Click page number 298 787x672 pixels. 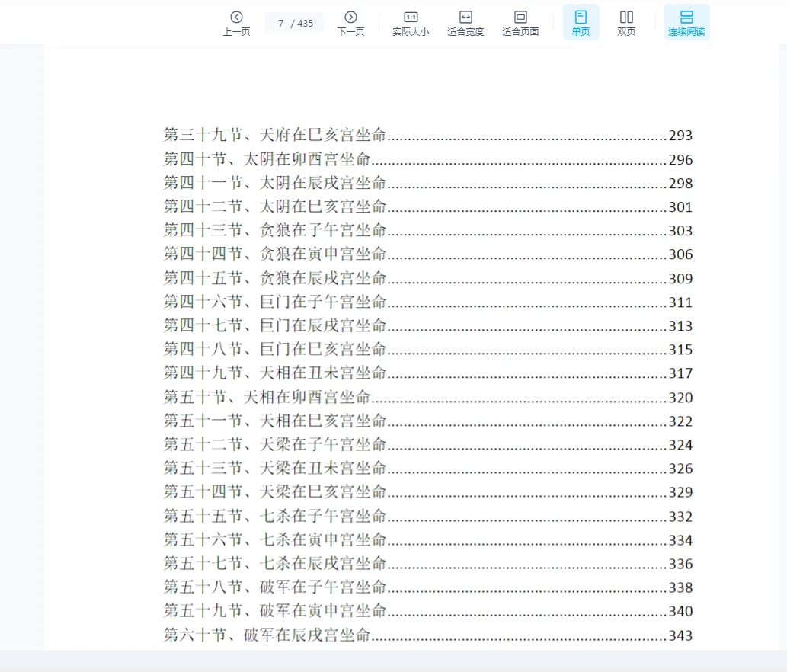pyautogui.click(x=680, y=183)
